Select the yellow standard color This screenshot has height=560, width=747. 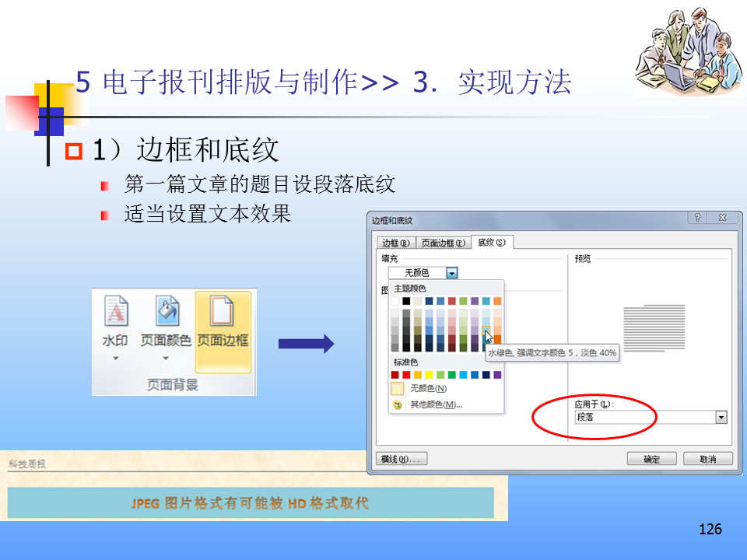(x=430, y=375)
